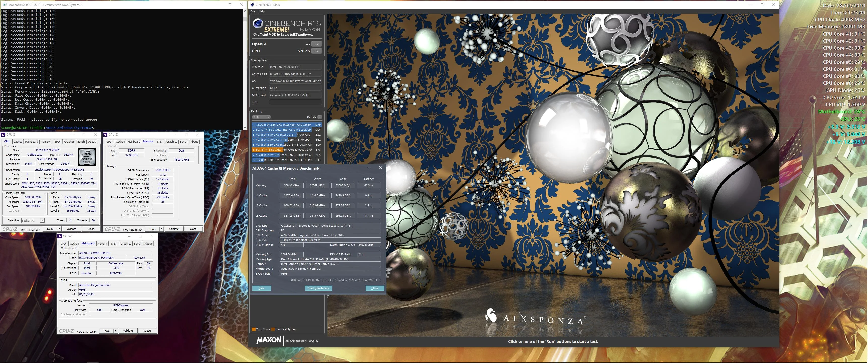The height and width of the screenshot is (363, 868).
Task: Click the Intel Core i9 processor logo
Action: 87,157
